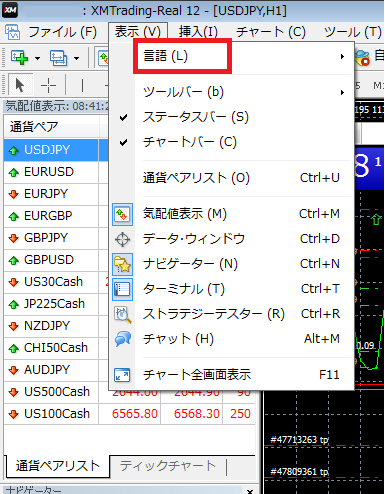Click the ターミナル menu icon
Viewport: 385px width, 494px height.
pyautogui.click(x=122, y=289)
